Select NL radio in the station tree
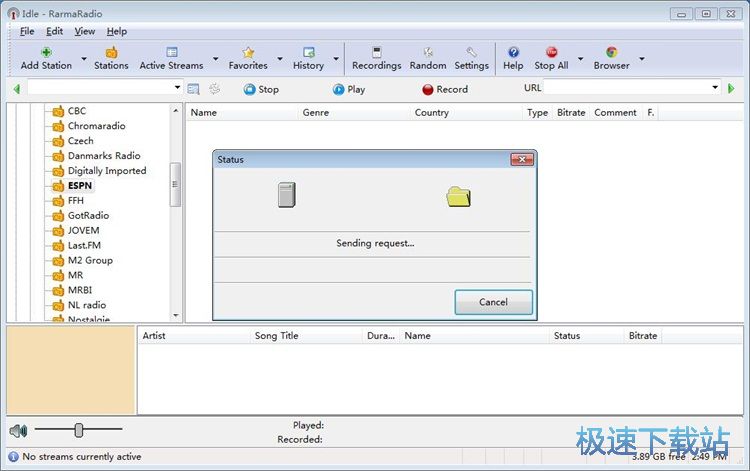750x471 pixels. coord(87,305)
